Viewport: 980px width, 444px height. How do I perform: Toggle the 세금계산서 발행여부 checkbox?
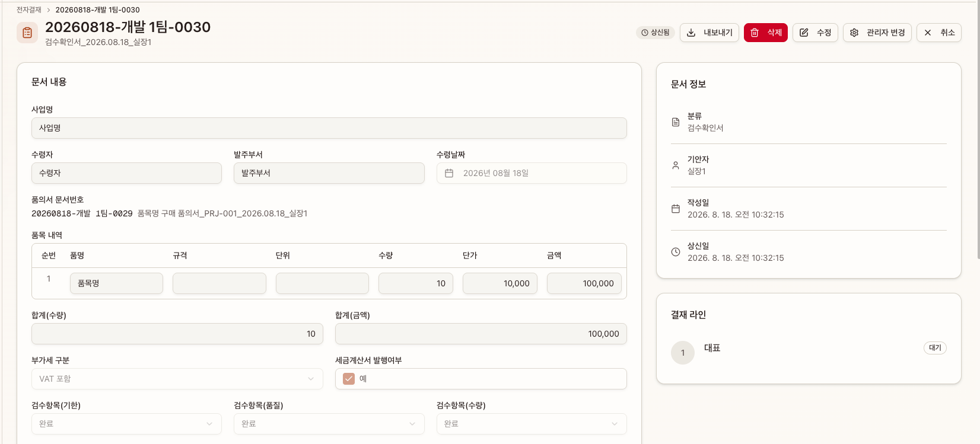349,379
